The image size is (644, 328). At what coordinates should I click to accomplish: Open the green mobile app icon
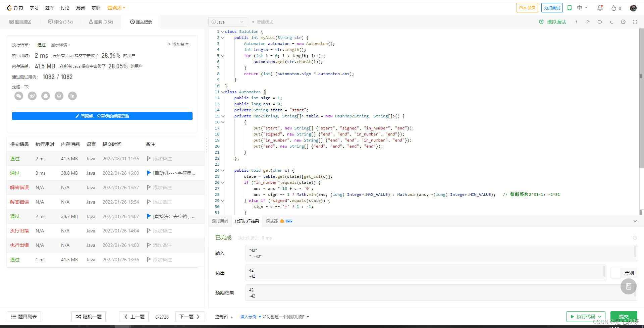click(x=570, y=8)
